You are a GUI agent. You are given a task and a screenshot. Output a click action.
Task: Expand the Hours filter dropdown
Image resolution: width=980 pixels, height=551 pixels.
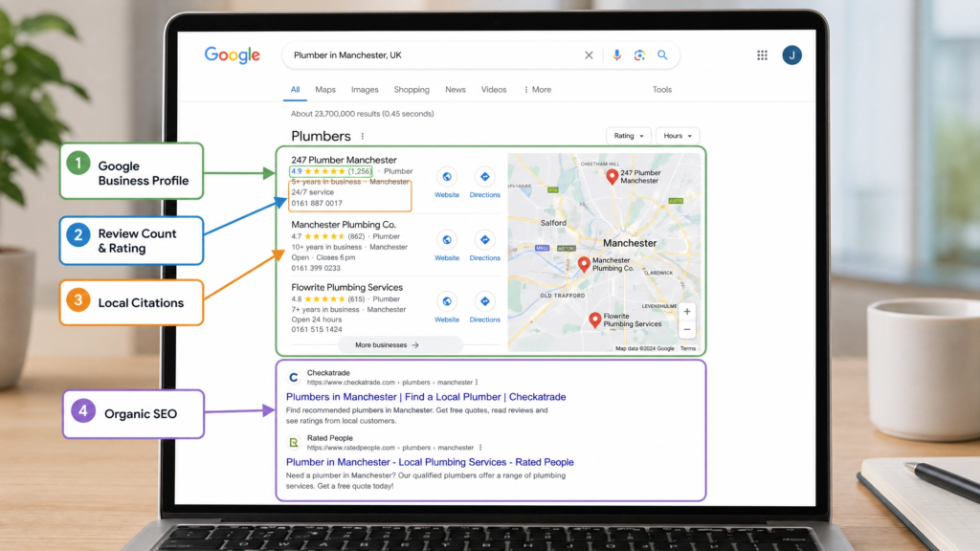(678, 136)
